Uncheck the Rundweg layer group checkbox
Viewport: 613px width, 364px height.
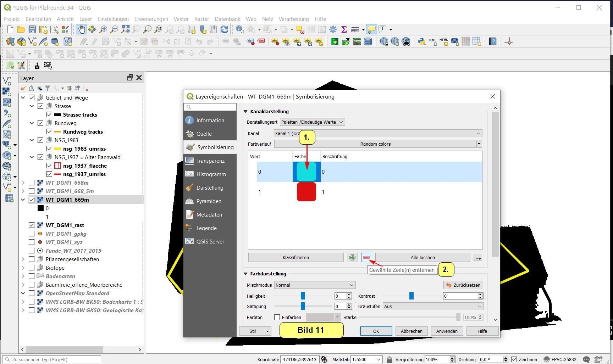[x=40, y=123]
